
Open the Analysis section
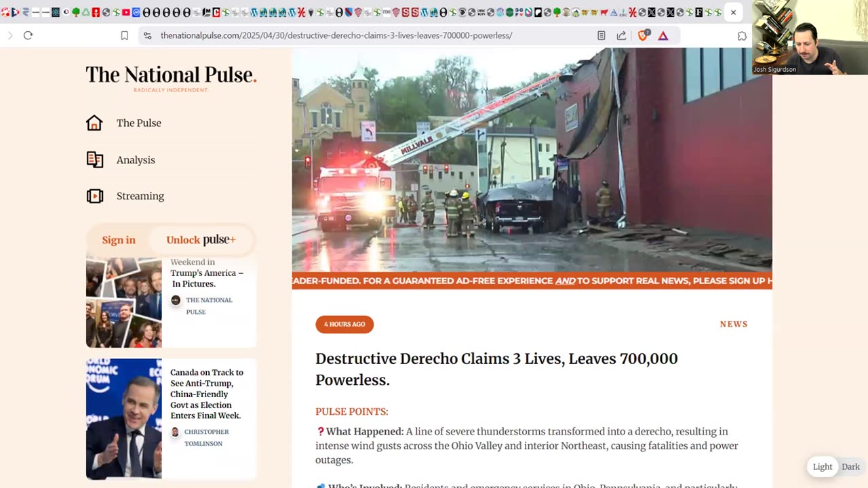[136, 160]
